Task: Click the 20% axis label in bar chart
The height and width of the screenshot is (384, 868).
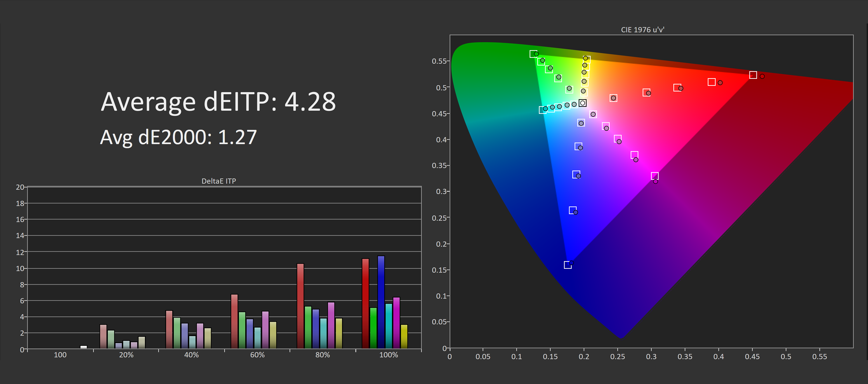Action: click(126, 355)
